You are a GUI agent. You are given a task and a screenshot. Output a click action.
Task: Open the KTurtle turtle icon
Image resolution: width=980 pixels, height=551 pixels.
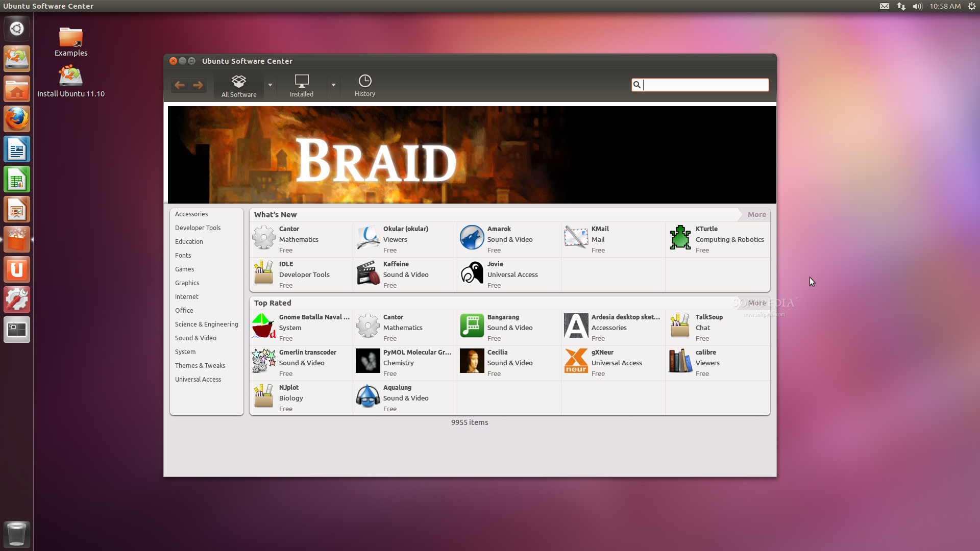(x=680, y=238)
